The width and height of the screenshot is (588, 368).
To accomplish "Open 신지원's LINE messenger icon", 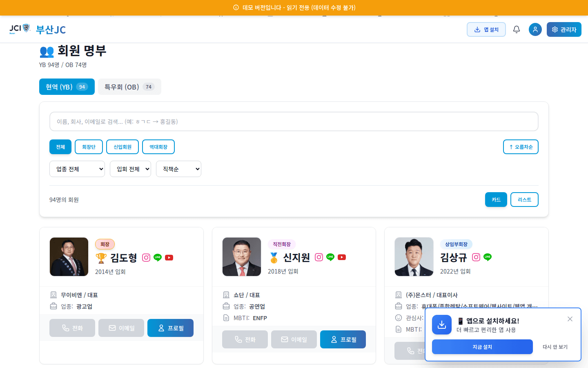I will pos(330,257).
